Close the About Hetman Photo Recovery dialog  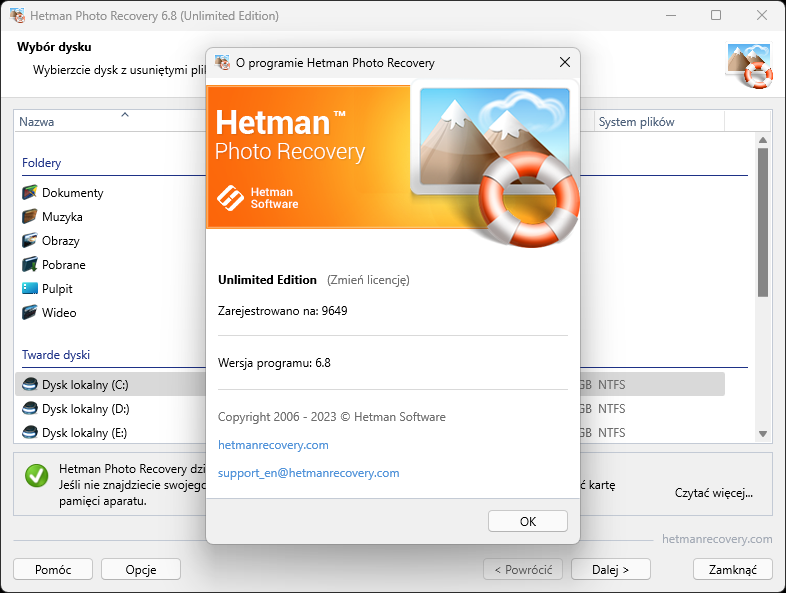pyautogui.click(x=565, y=62)
